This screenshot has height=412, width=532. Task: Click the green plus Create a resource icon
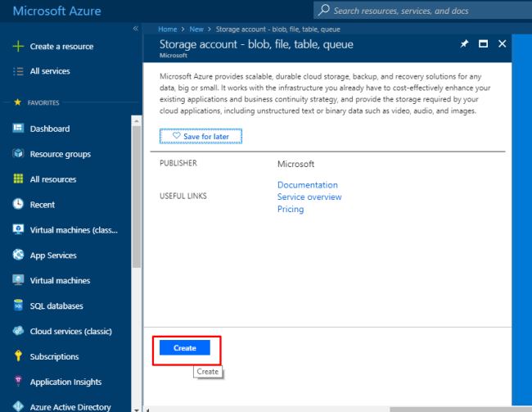coord(18,46)
